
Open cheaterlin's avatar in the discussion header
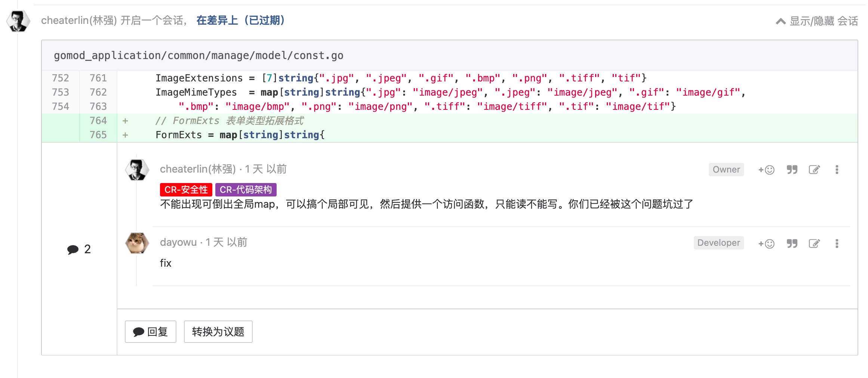(18, 21)
